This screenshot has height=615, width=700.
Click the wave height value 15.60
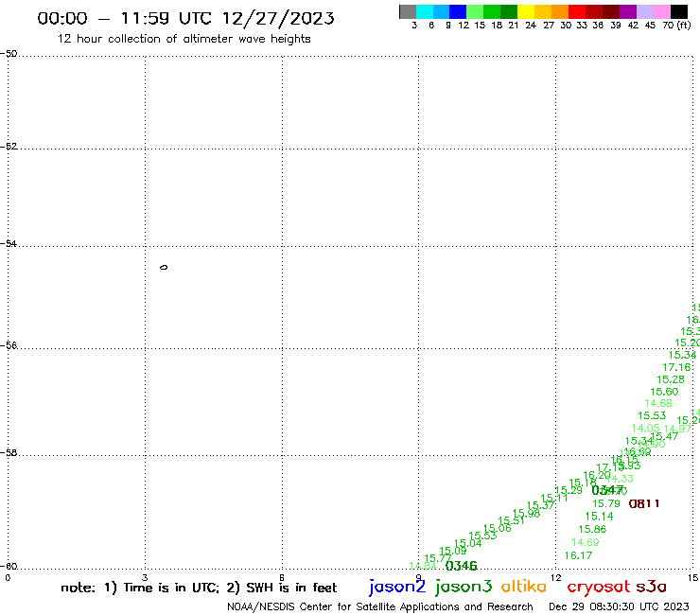pos(664,392)
